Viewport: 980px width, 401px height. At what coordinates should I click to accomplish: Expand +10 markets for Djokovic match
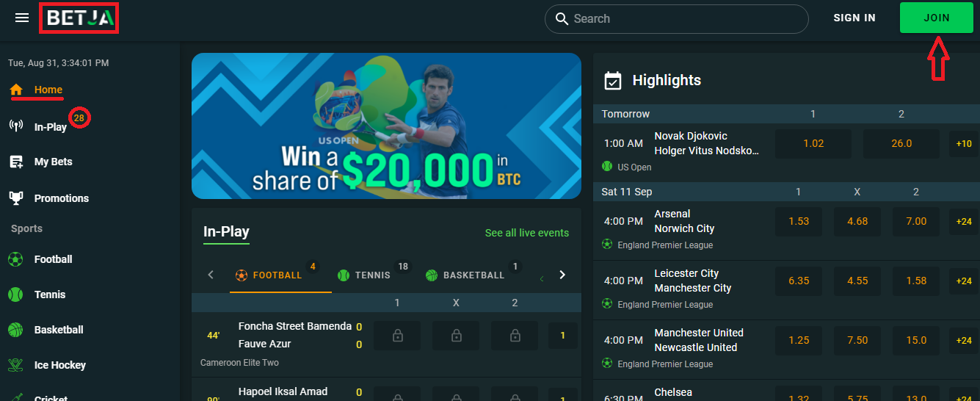pos(964,144)
